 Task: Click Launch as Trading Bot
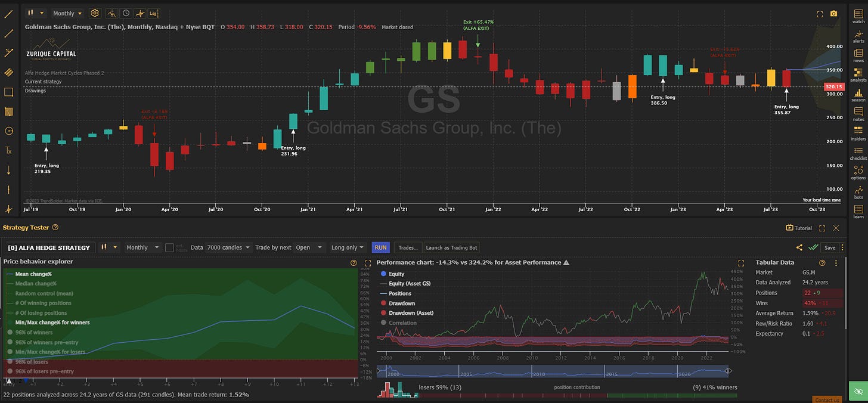[x=451, y=247]
